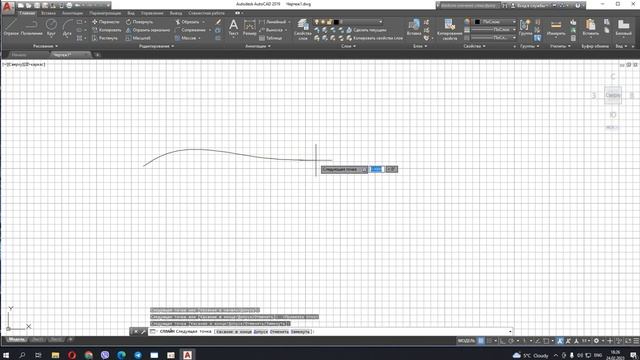
Task: Open the Аннотации ribbon tab
Action: tap(72, 13)
